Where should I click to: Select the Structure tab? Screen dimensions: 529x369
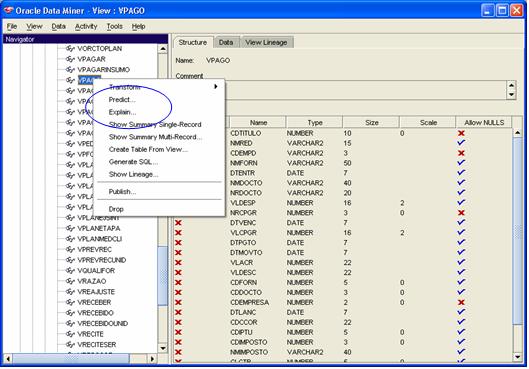click(x=193, y=42)
